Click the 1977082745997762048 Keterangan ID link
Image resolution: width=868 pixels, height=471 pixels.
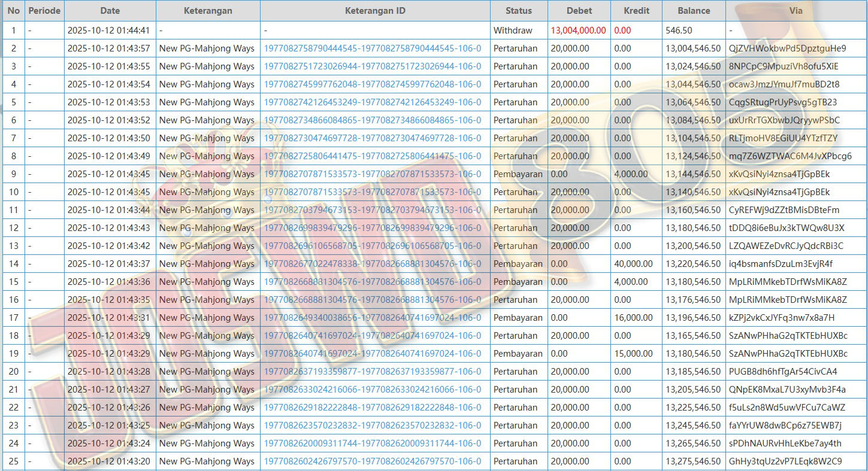coord(372,84)
